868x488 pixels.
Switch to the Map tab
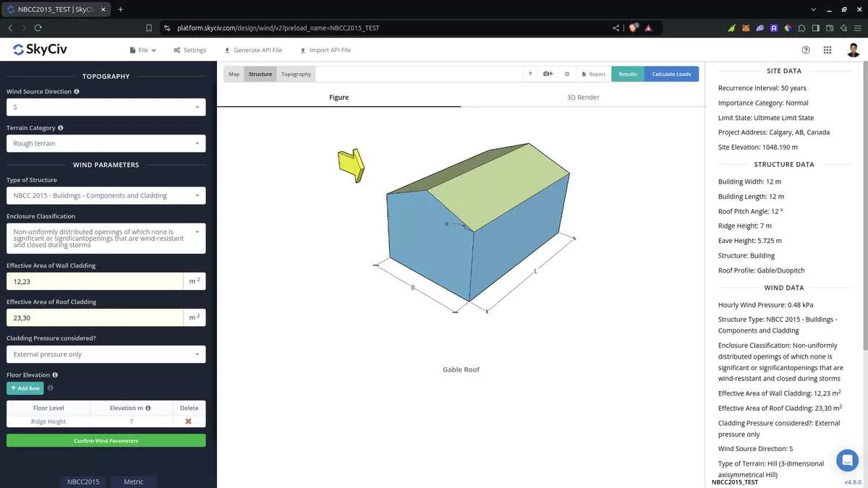pos(233,73)
